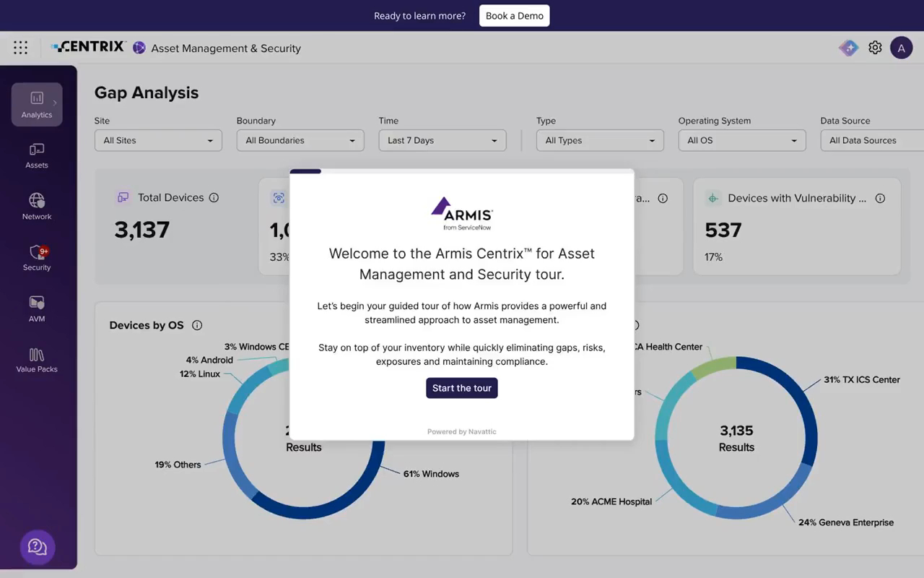
Task: Open the settings gear
Action: click(875, 48)
